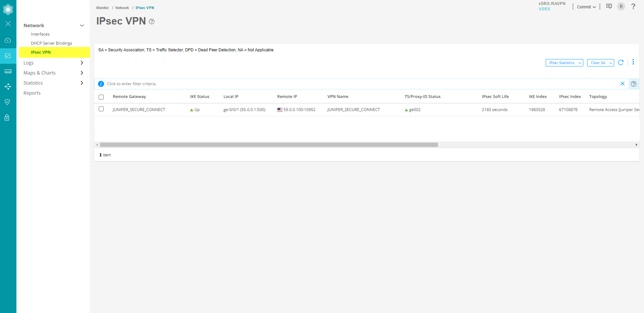The image size is (644, 313).
Task: Click the help icon beside IPsec VPN title
Action: pyautogui.click(x=152, y=21)
